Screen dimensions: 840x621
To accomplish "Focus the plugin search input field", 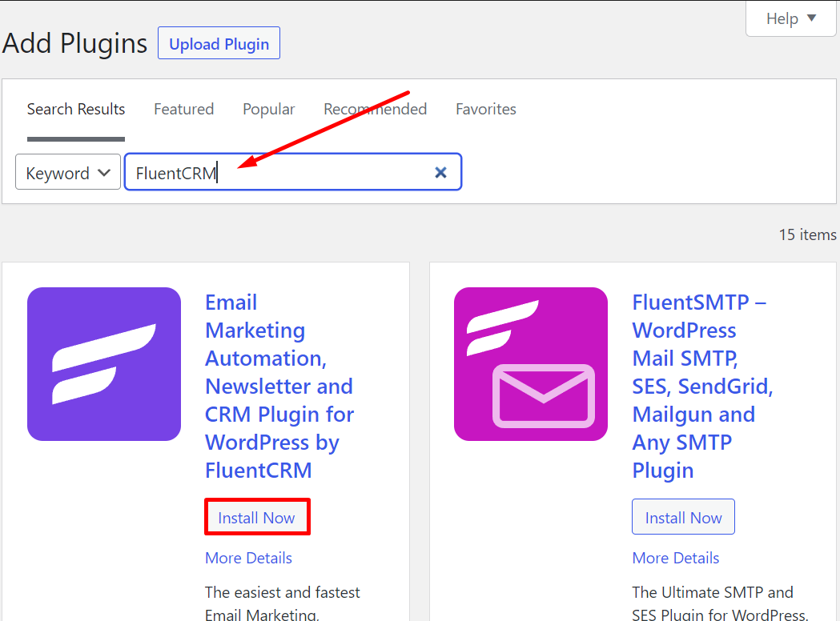I will [x=293, y=172].
